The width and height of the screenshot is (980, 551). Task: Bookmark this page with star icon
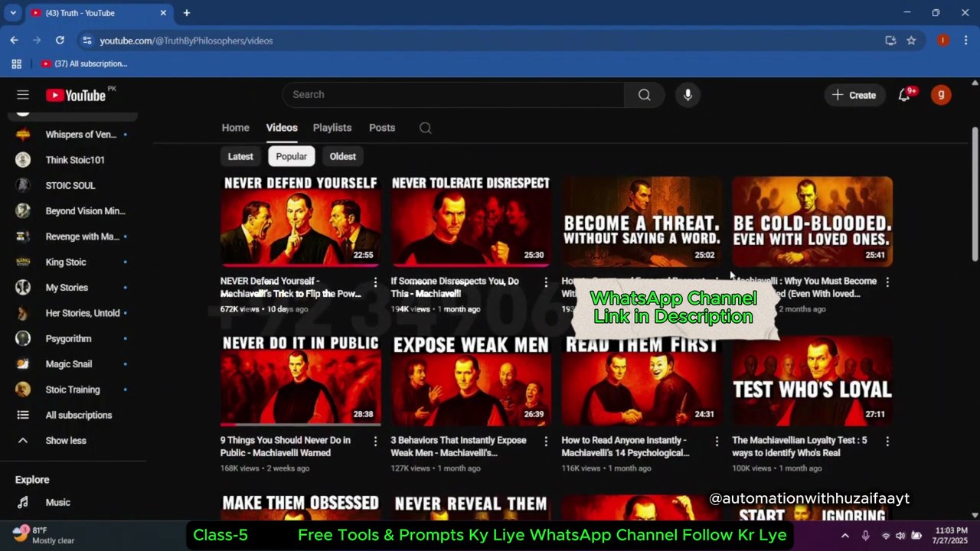(911, 41)
